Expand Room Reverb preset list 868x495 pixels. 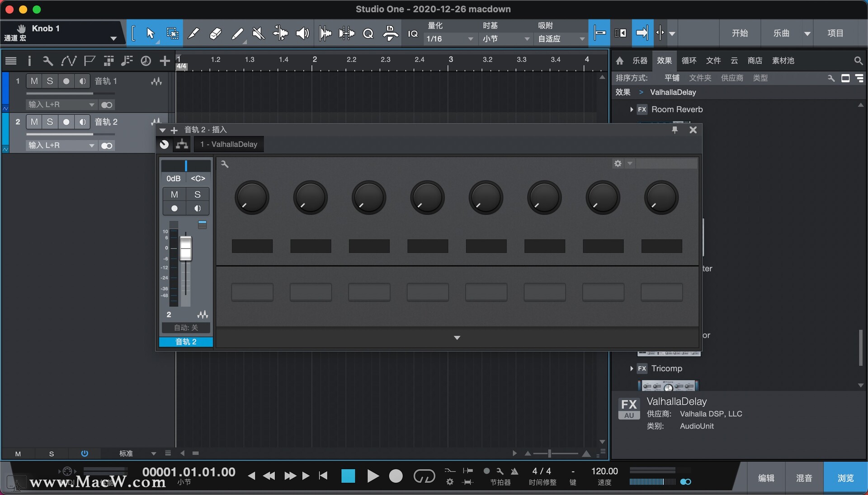[632, 109]
